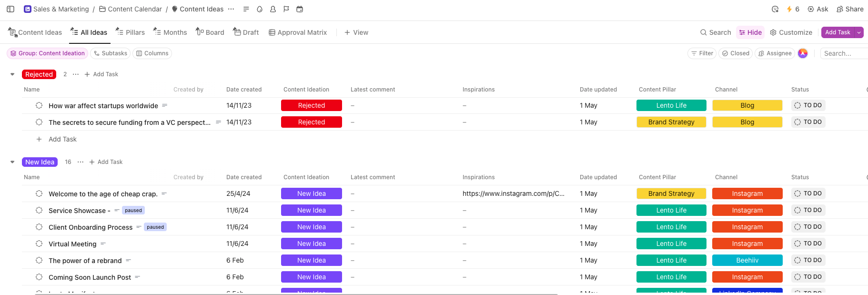Screen dimensions: 868x295
Task: Toggle the Closed tasks filter
Action: pos(735,53)
